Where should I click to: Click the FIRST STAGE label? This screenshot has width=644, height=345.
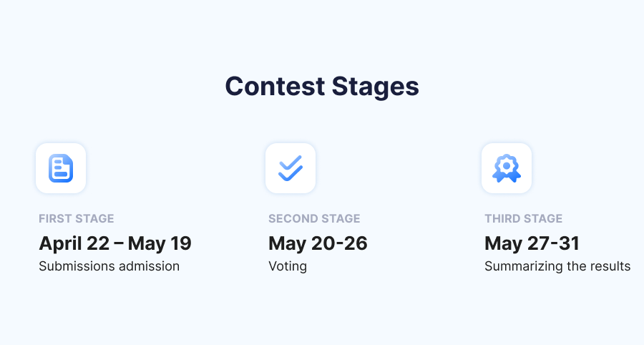click(x=77, y=218)
